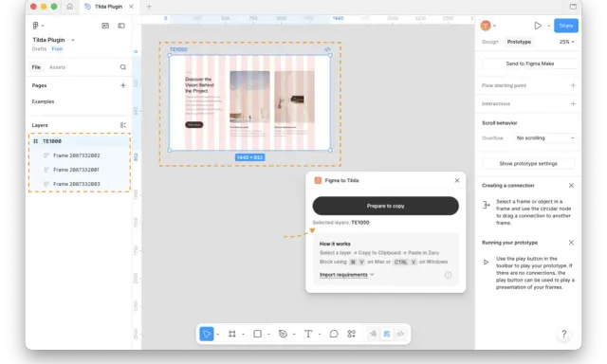Click the Figma to Tilda plugin logo
This screenshot has width=607, height=364.
(318, 181)
